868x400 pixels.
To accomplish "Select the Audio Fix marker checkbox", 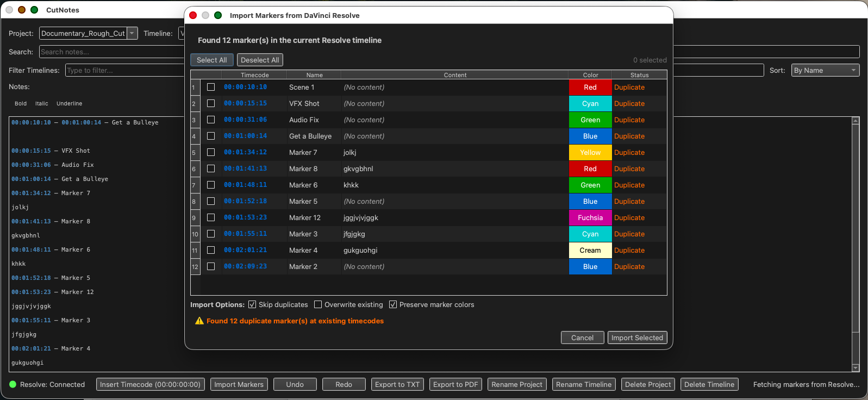I will click(211, 120).
